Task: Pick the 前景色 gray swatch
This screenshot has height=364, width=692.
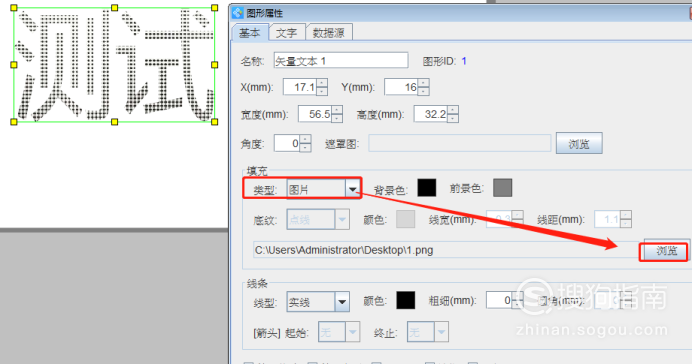Action: pos(503,188)
